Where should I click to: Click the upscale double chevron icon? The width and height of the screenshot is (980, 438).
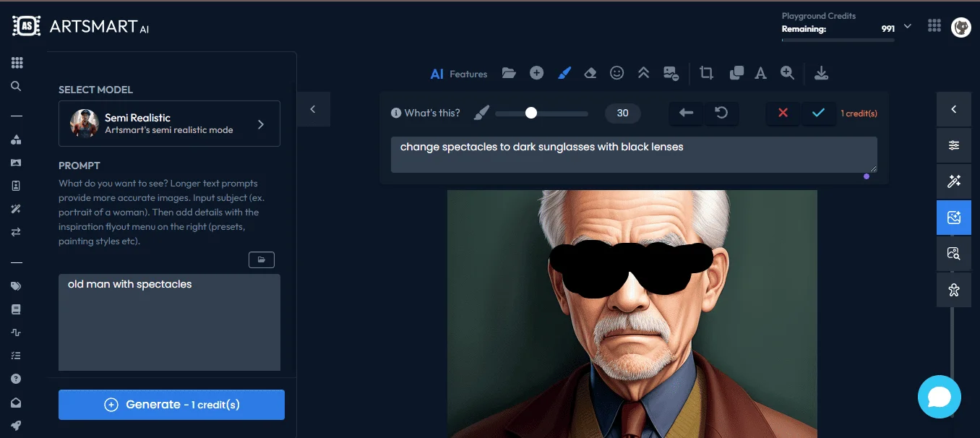click(x=643, y=73)
